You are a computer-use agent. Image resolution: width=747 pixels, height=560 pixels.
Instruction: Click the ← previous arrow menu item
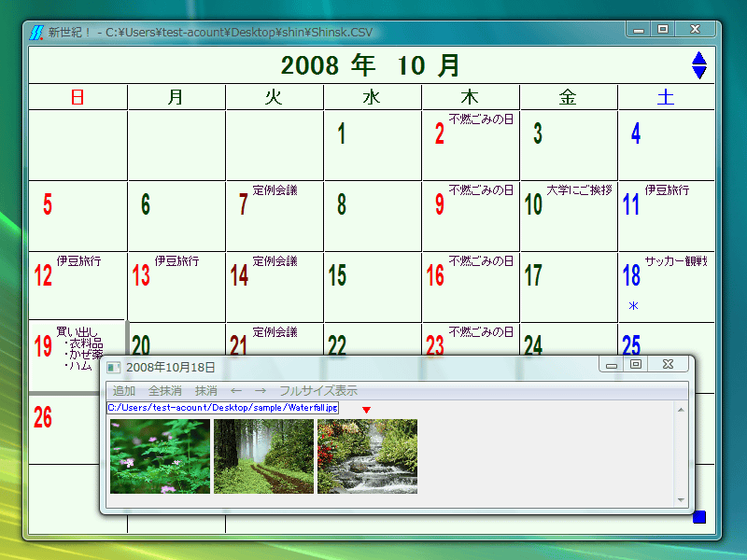(236, 391)
